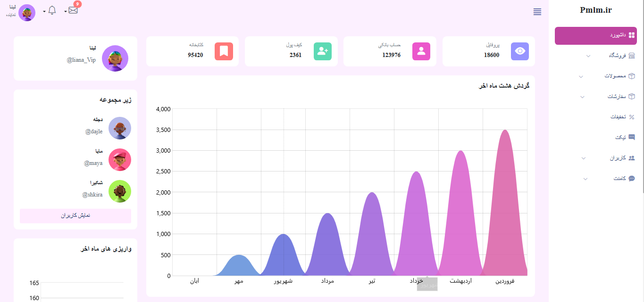Open the envelope messages icon
This screenshot has height=302, width=644.
73,10
